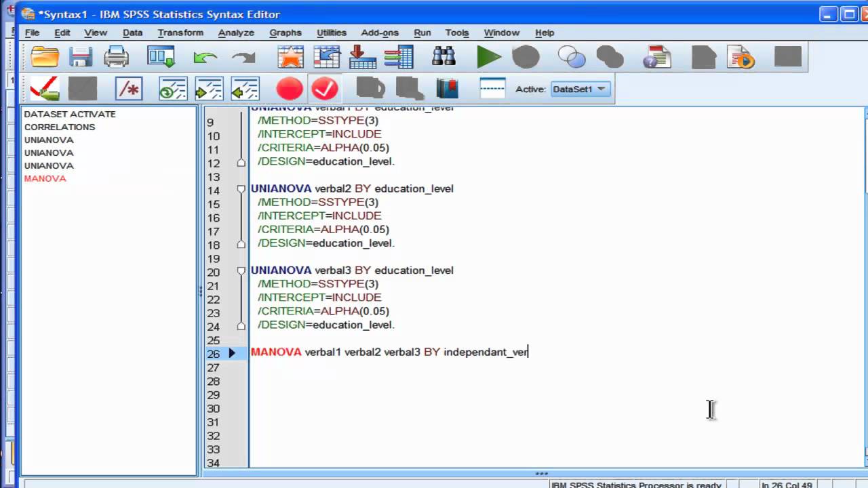Collapse the UNIANOVA verbal3 block at line 20
868x488 pixels.
241,270
